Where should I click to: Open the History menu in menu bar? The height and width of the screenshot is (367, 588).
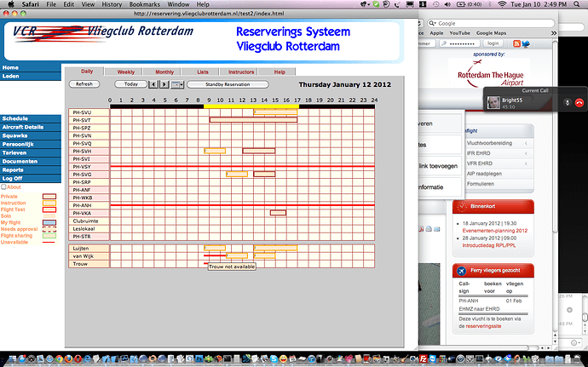coord(112,4)
